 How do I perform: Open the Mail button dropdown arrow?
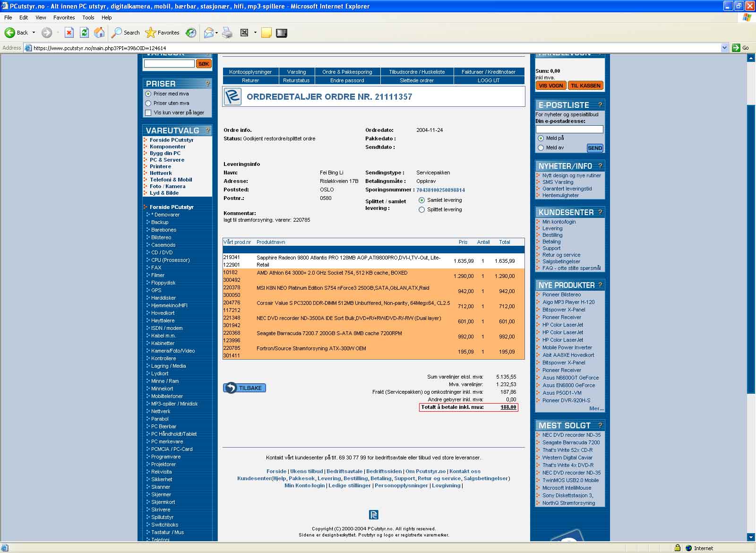[x=216, y=33]
